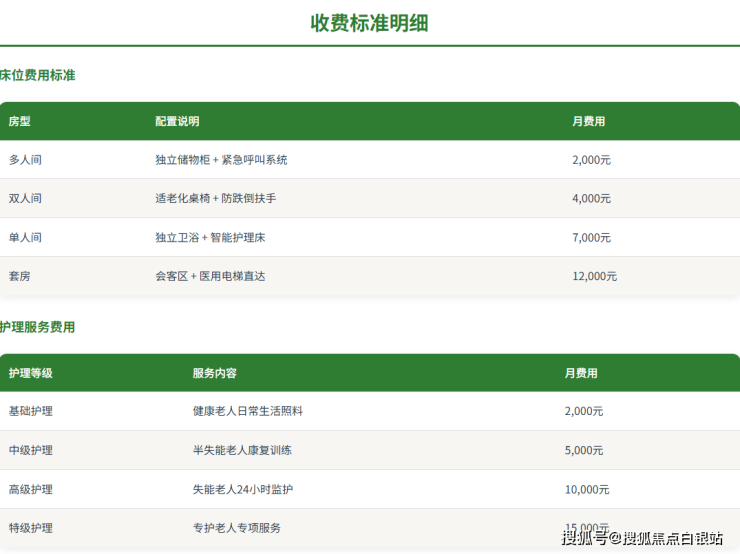Click the 配置说明 column header
Image resolution: width=740 pixels, height=554 pixels.
177,121
